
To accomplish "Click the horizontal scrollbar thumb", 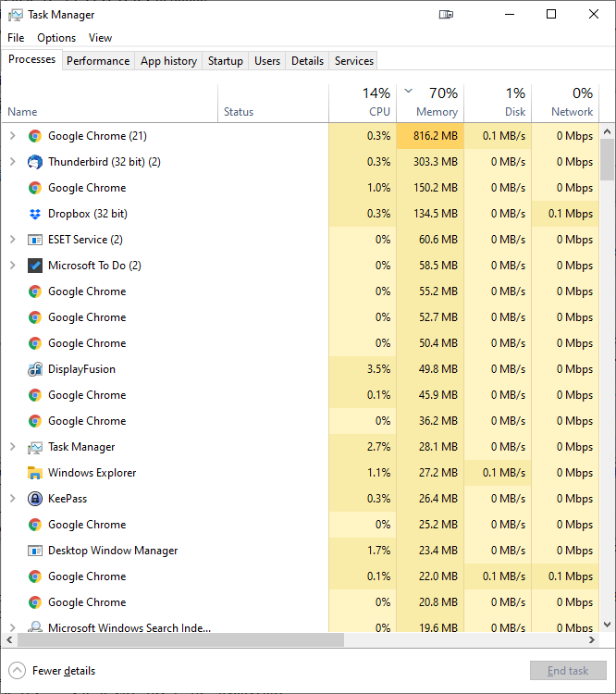I will [180, 639].
